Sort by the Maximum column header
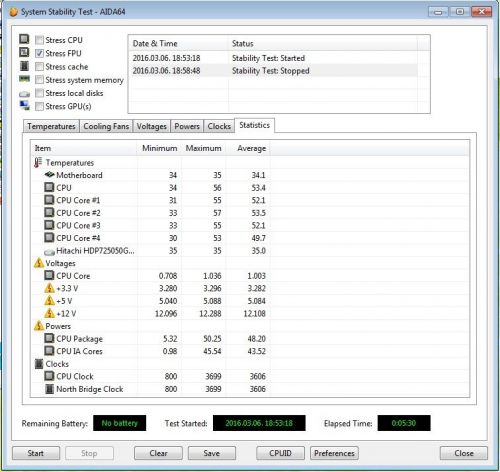The height and width of the screenshot is (472, 500). [x=203, y=148]
